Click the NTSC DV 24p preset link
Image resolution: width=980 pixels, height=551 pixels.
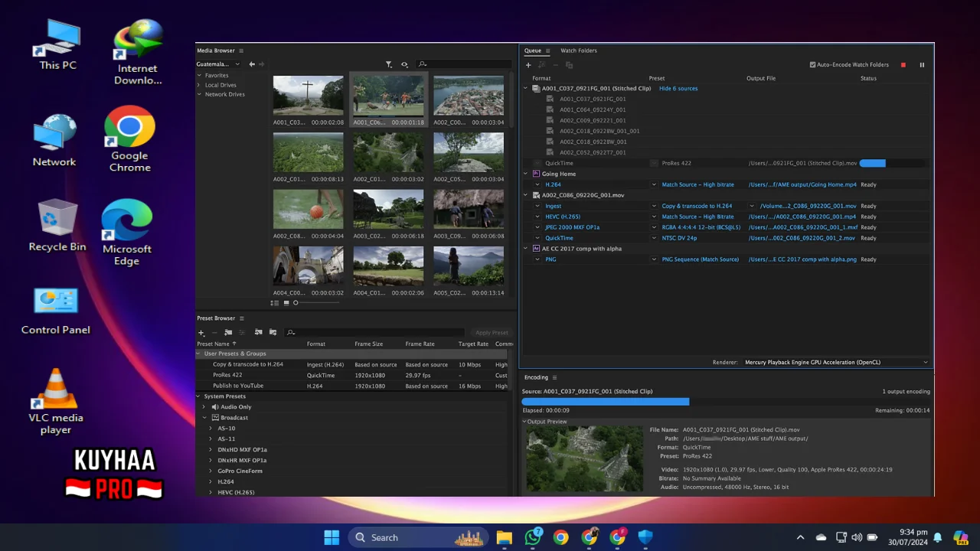point(679,238)
